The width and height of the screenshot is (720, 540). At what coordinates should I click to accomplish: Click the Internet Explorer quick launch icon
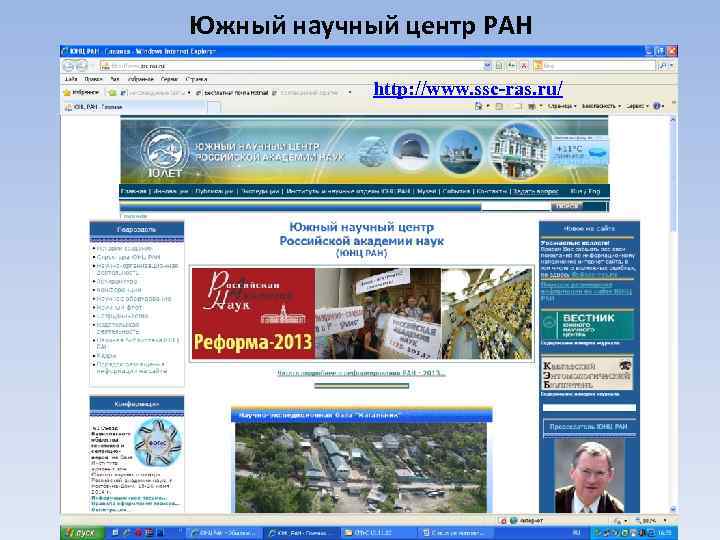(126, 533)
